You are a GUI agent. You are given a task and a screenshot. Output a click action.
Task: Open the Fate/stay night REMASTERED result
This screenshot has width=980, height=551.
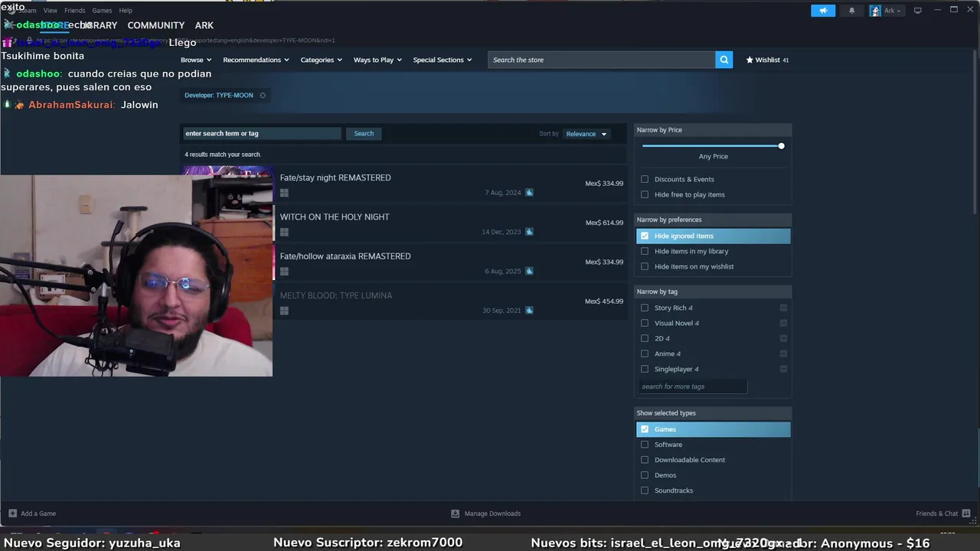(x=403, y=184)
